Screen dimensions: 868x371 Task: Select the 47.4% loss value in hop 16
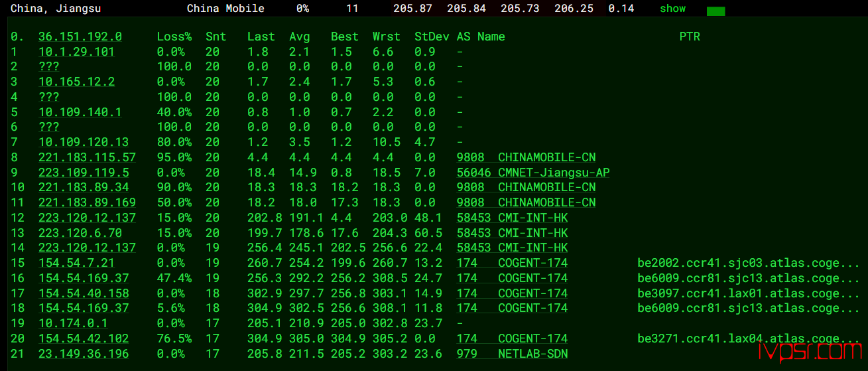coord(174,278)
